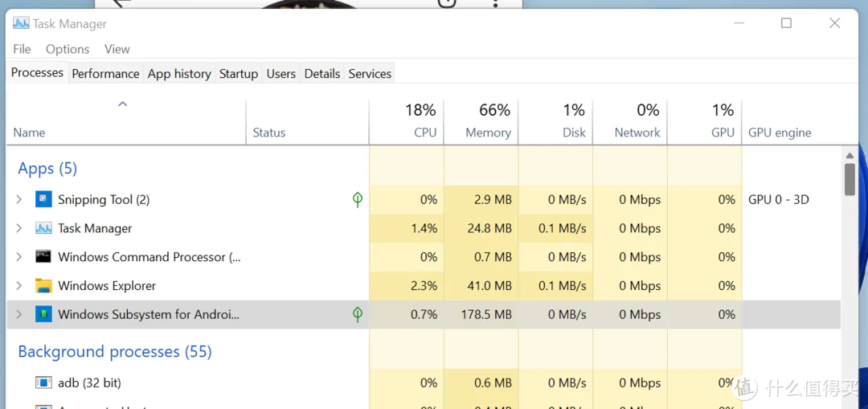Screen dimensions: 868x409
Task: Click the Apps (5) group heading
Action: tap(47, 168)
